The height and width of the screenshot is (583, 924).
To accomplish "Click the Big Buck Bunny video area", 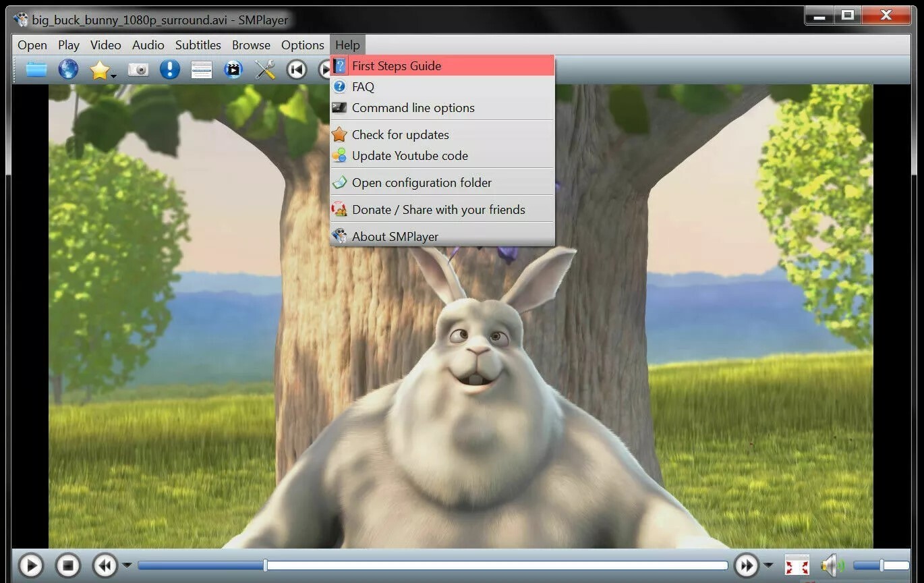I will pyautogui.click(x=461, y=316).
